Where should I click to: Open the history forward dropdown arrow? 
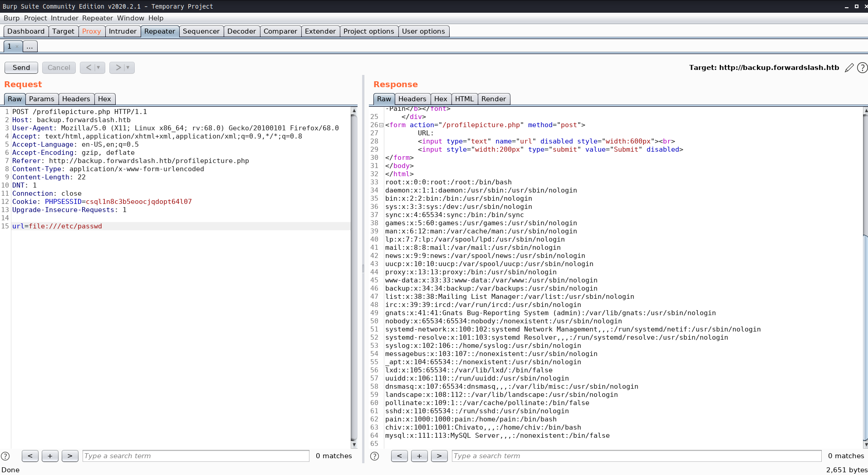click(x=128, y=68)
